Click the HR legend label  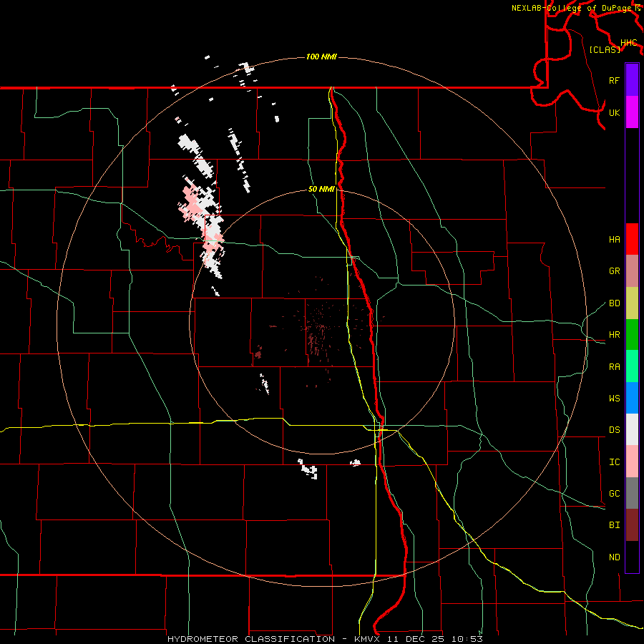tap(614, 335)
